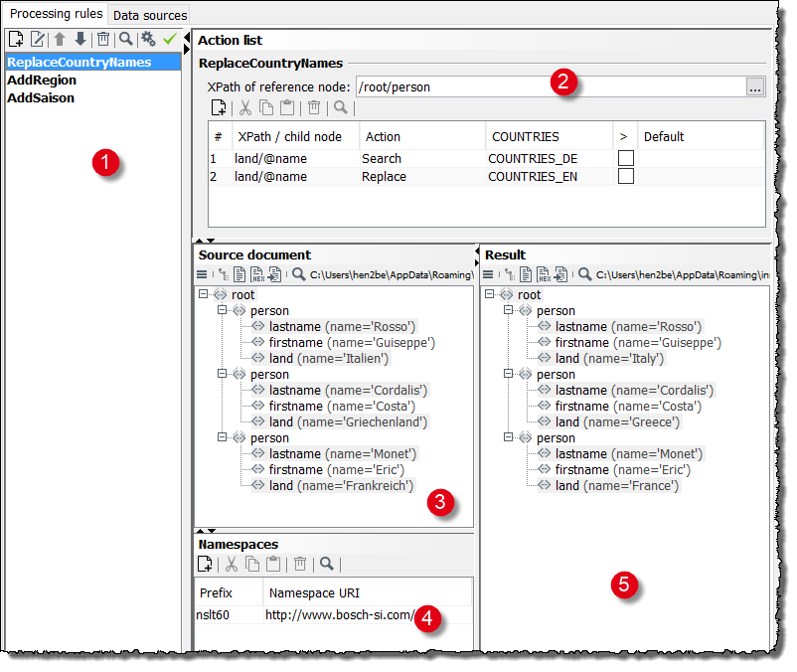The image size is (797, 672).
Task: Collapse the root node in Source document
Action: coord(202,294)
